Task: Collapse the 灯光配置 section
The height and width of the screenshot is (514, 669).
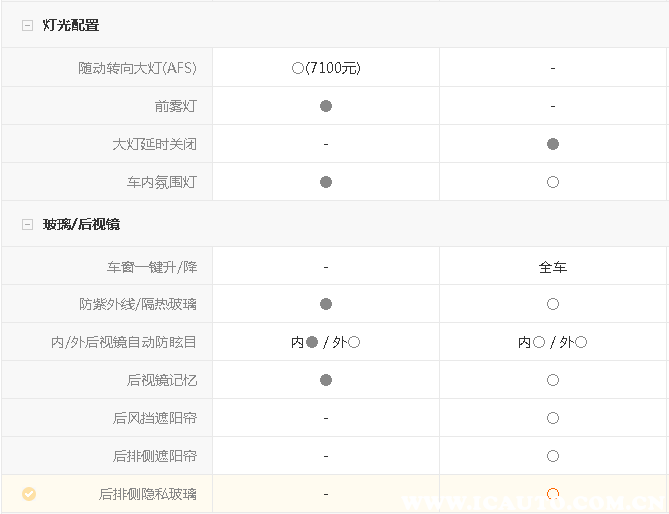Action: [x=28, y=26]
